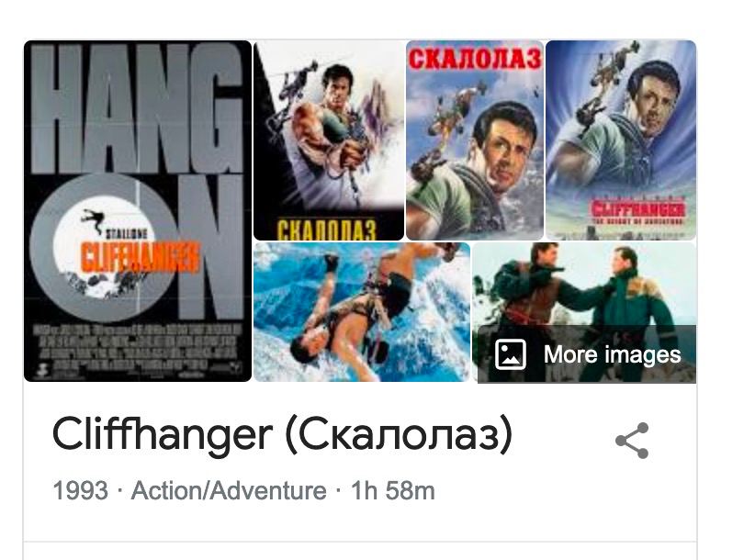Open the upside-down climber still image
This screenshot has width=755, height=560.
coord(362,312)
